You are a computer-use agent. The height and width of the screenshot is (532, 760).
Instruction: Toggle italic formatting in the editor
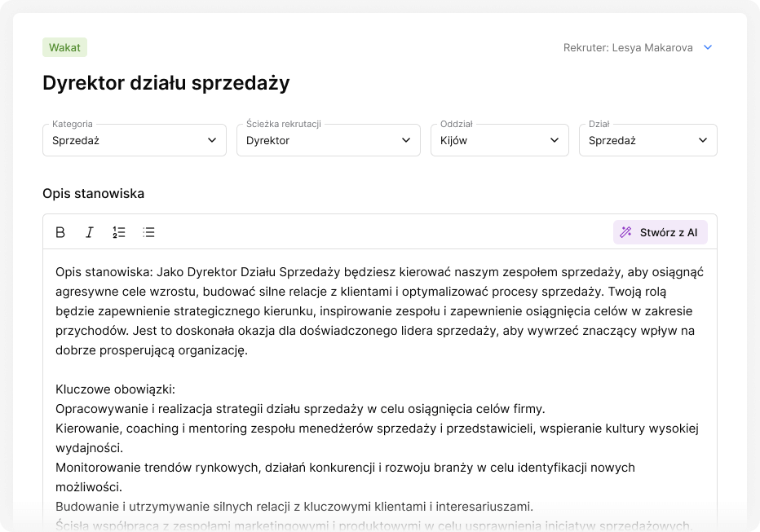click(x=90, y=232)
